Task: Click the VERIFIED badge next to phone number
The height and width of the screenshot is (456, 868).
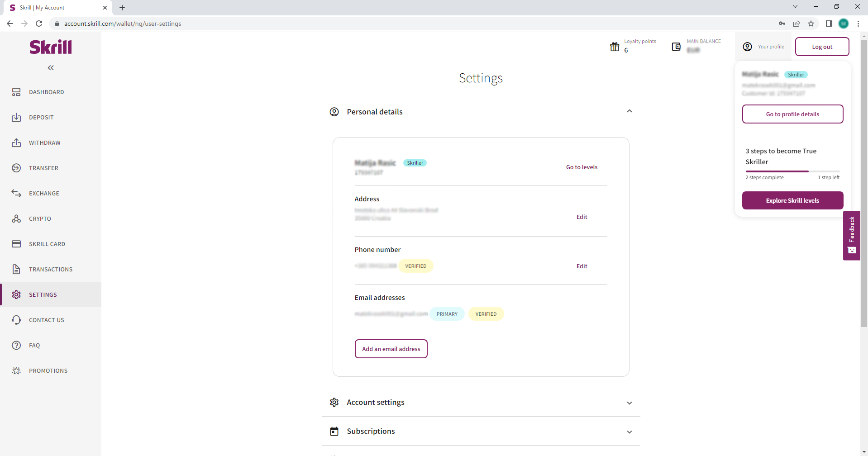Action: point(415,266)
